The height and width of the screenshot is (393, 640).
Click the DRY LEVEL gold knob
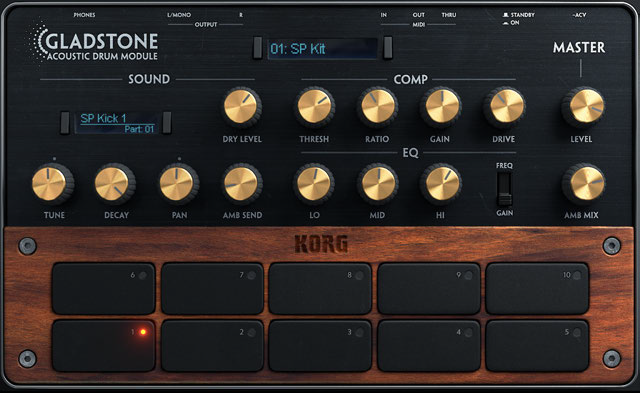(241, 107)
